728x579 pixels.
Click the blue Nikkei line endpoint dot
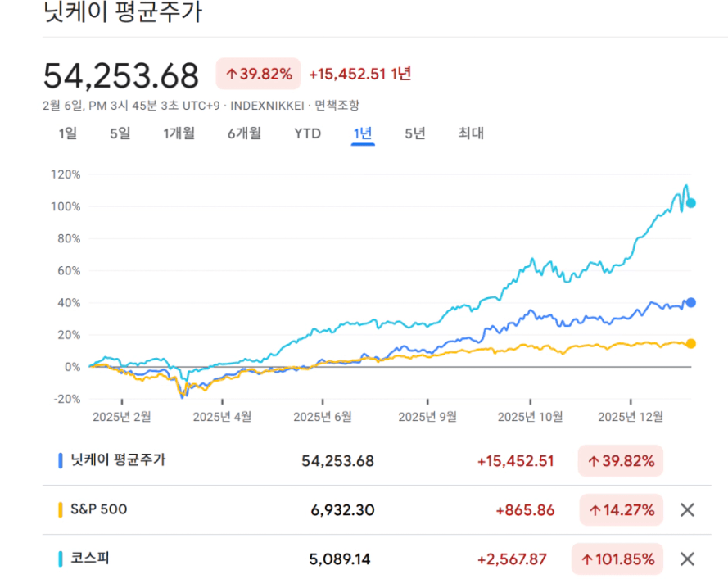(690, 302)
